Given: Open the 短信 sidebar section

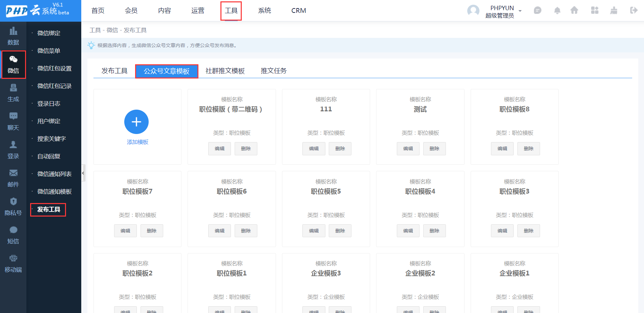Looking at the screenshot, I should [x=13, y=235].
